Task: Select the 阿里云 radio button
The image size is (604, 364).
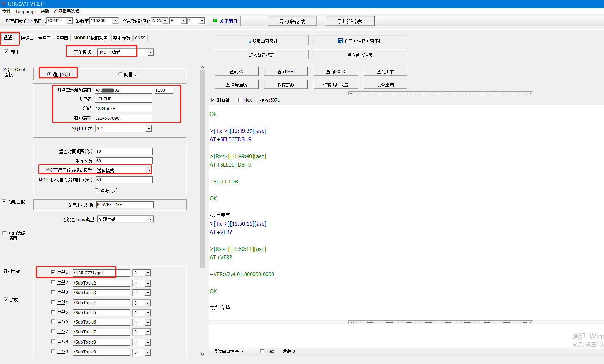Action: coord(120,74)
